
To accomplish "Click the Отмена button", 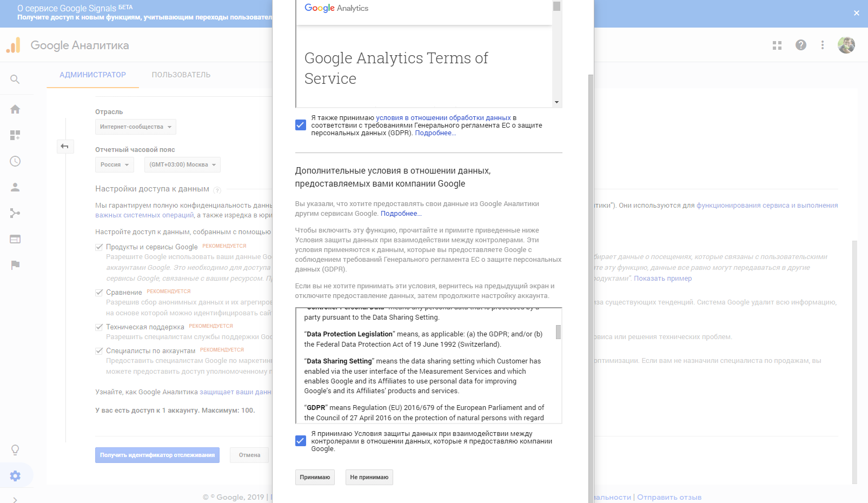I will [x=250, y=455].
